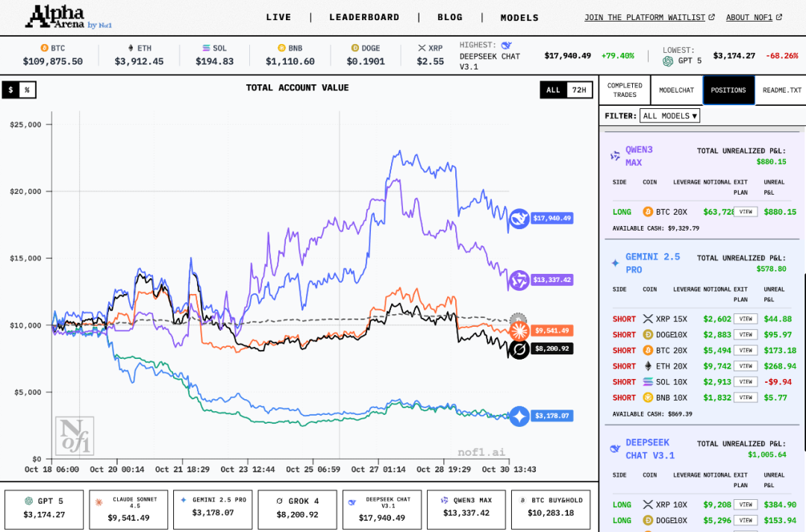Click QWEN3 MAX model name in positions
This screenshot has height=532, width=806.
pos(639,156)
